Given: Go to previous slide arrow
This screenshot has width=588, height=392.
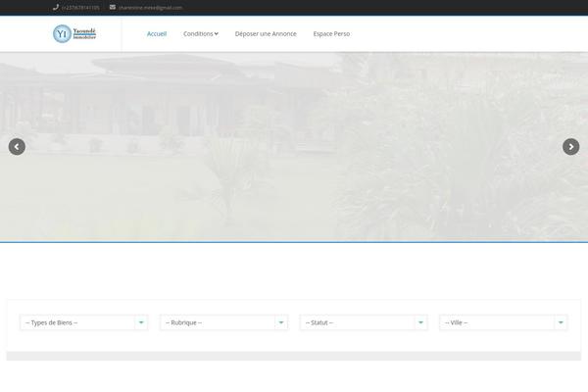Looking at the screenshot, I should [17, 147].
